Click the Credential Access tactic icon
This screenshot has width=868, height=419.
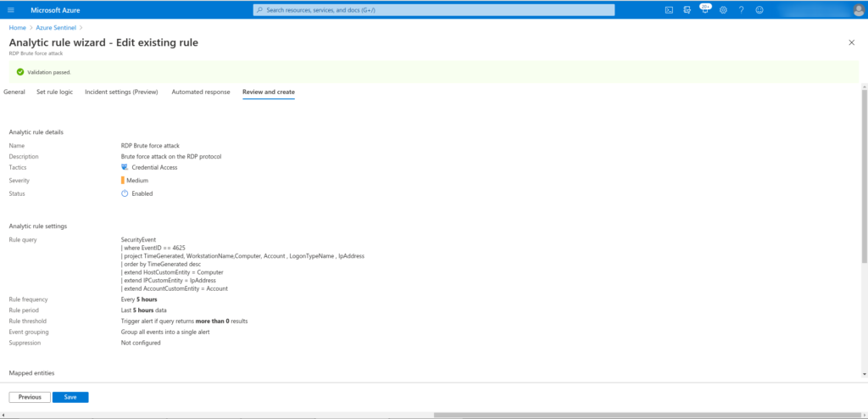click(x=125, y=167)
